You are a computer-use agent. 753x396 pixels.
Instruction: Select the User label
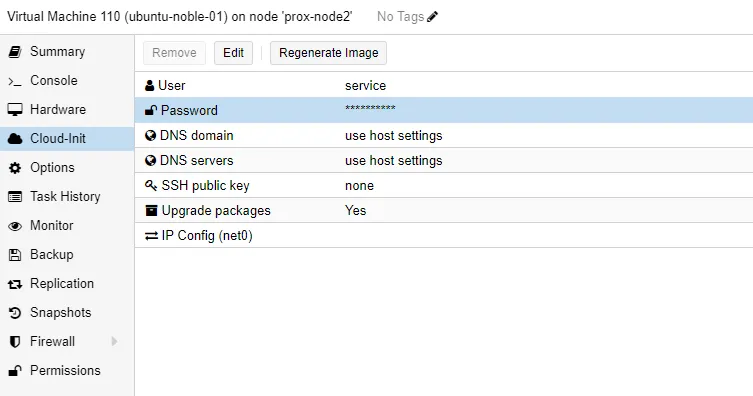[x=171, y=85]
